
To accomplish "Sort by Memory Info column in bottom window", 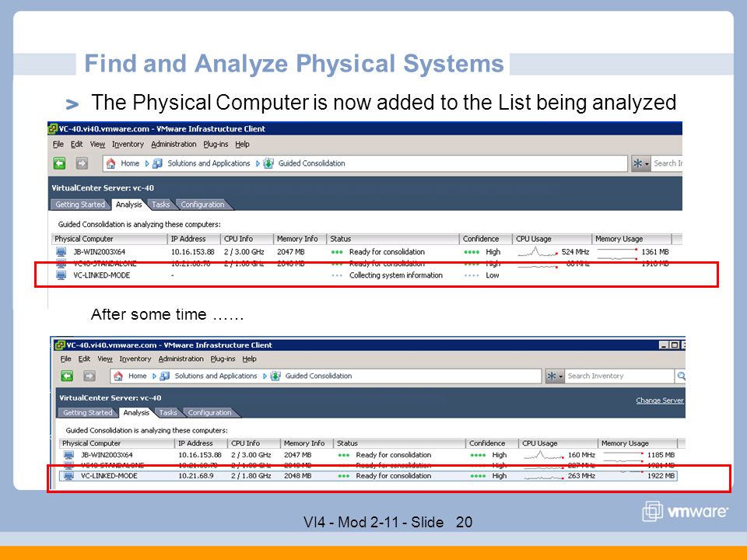I will click(307, 443).
